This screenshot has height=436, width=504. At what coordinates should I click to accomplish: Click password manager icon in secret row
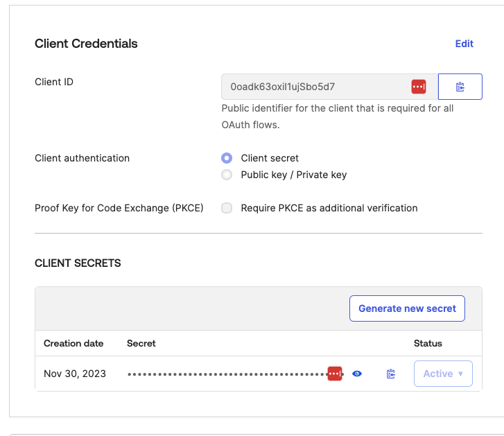click(335, 374)
